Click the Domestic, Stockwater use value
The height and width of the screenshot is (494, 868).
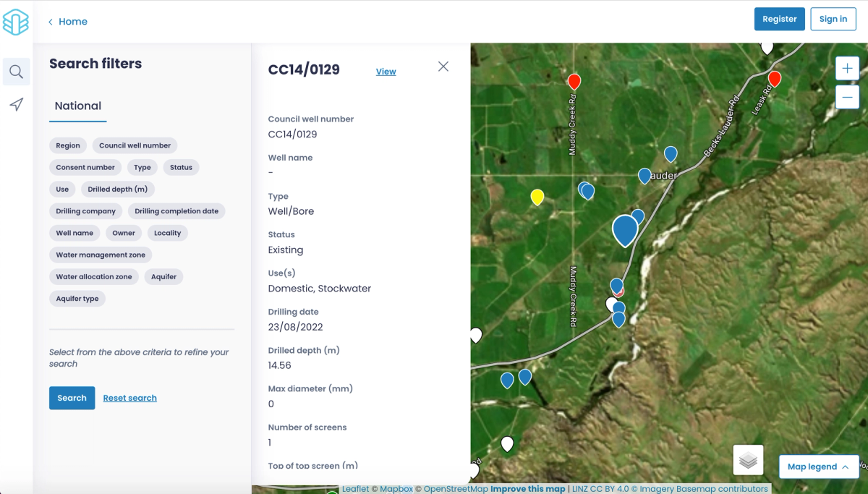point(319,289)
